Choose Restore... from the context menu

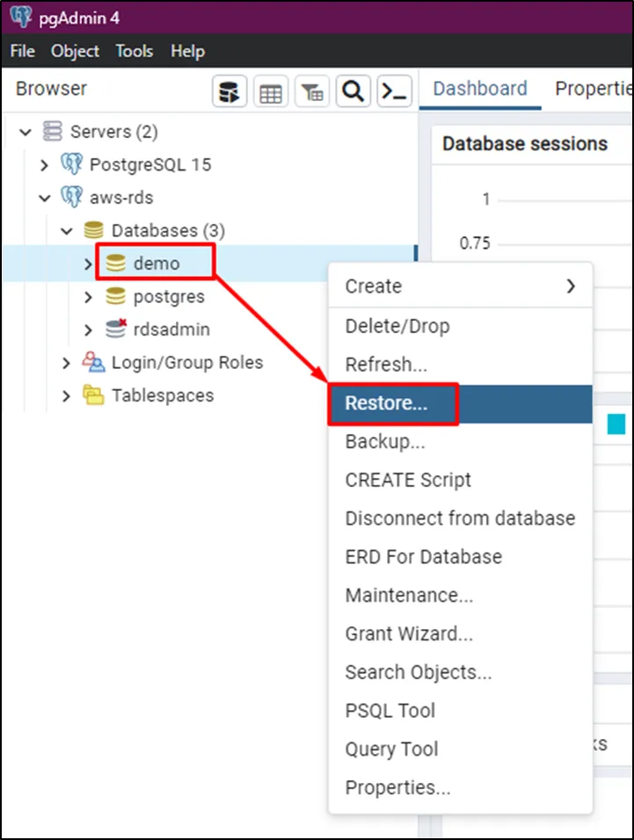click(x=386, y=403)
